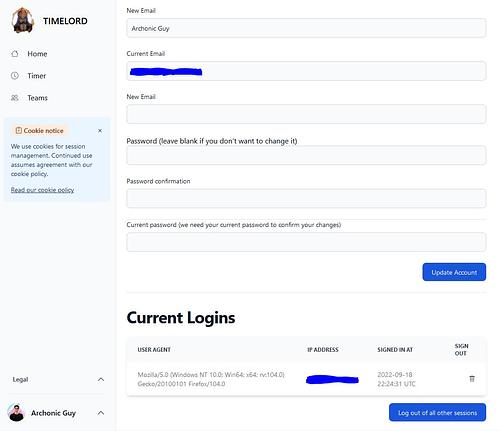Open Teams via the people icon
This screenshot has width=500, height=431.
15,98
